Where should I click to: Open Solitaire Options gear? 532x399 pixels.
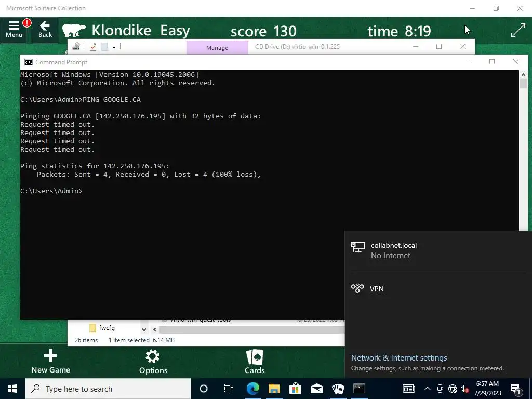click(x=153, y=362)
